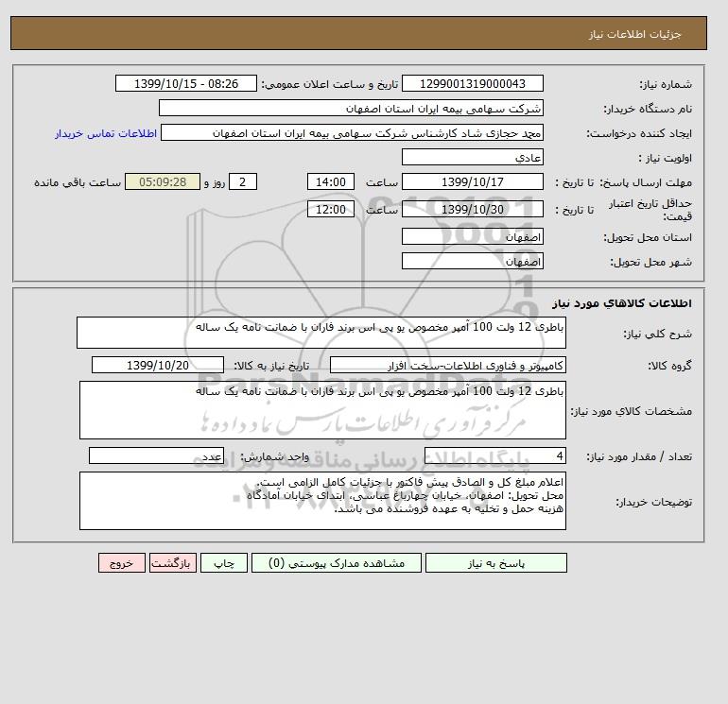Image resolution: width=728 pixels, height=704 pixels.
Task: Open اطلاعات تماس خریدار link
Action: click(106, 133)
